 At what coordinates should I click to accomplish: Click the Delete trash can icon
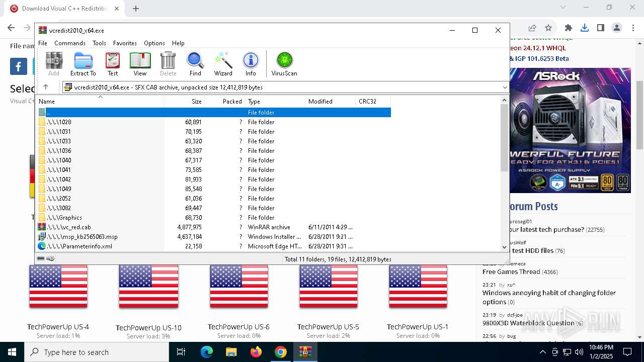click(168, 64)
